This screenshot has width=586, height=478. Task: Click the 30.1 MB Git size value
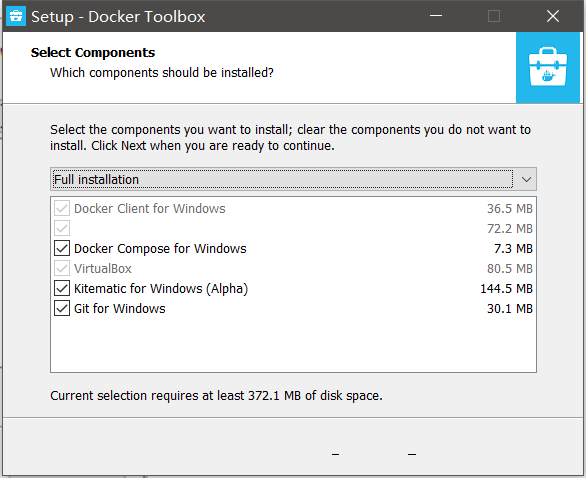(510, 309)
